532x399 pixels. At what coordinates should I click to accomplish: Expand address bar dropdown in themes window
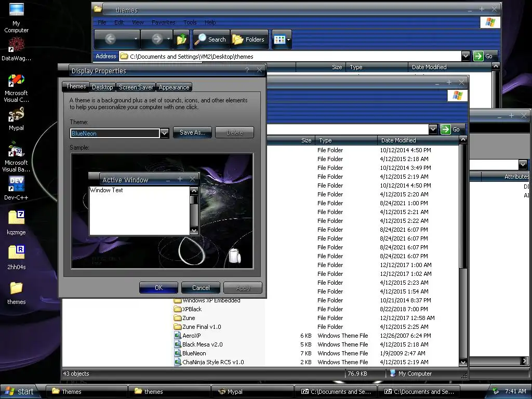pyautogui.click(x=465, y=56)
